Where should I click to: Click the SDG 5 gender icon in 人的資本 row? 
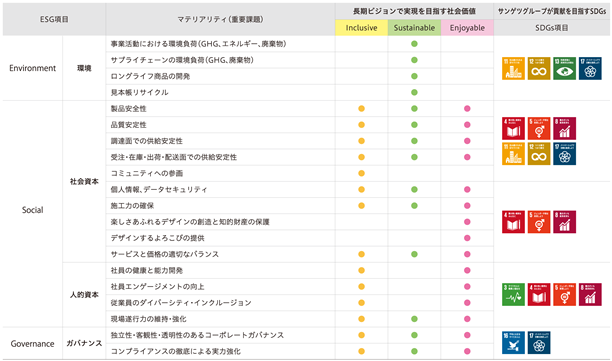click(x=564, y=294)
